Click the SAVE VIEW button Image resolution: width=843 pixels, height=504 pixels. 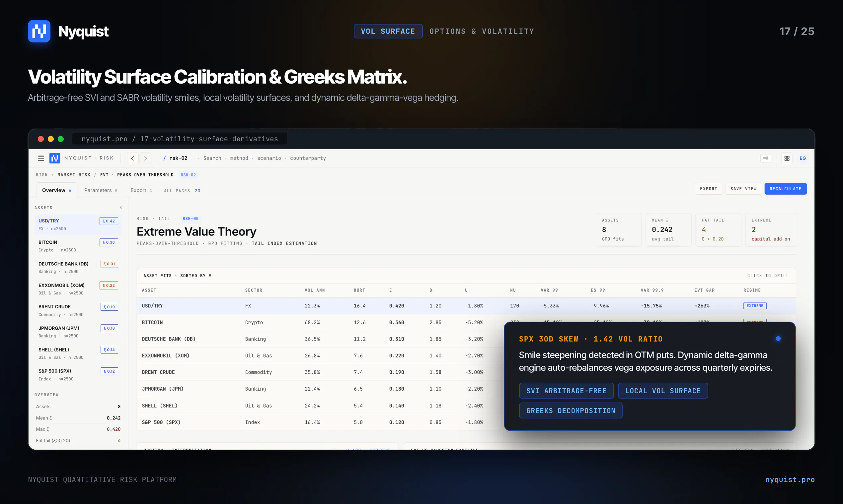click(743, 189)
